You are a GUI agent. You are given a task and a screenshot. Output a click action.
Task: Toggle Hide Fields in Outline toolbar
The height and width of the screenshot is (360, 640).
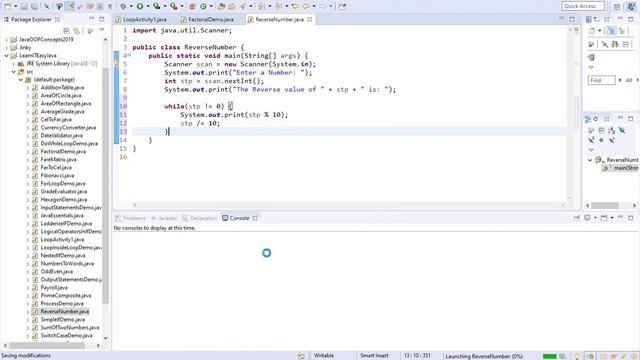622,131
